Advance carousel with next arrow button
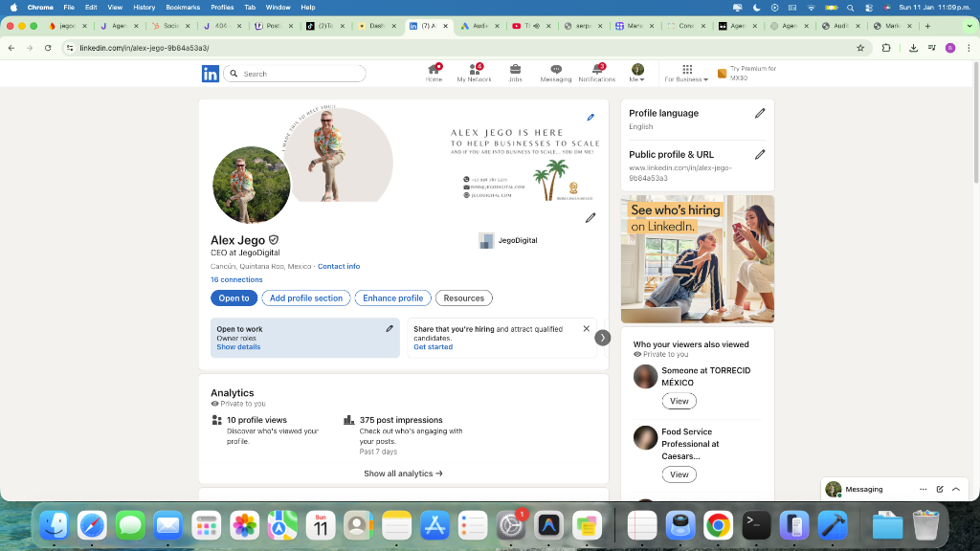Image resolution: width=980 pixels, height=551 pixels. [x=602, y=338]
